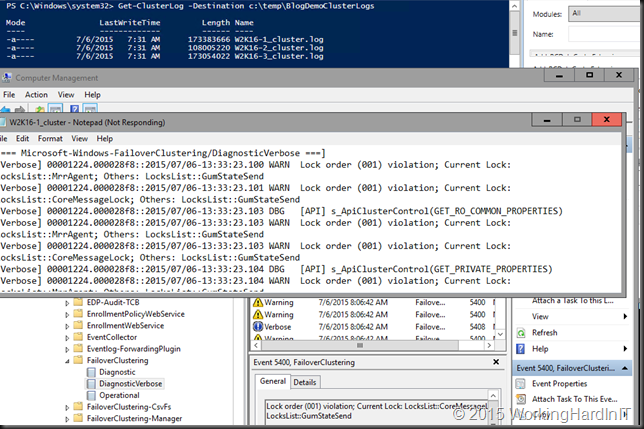Expand the EventCollector tree node

67,338
